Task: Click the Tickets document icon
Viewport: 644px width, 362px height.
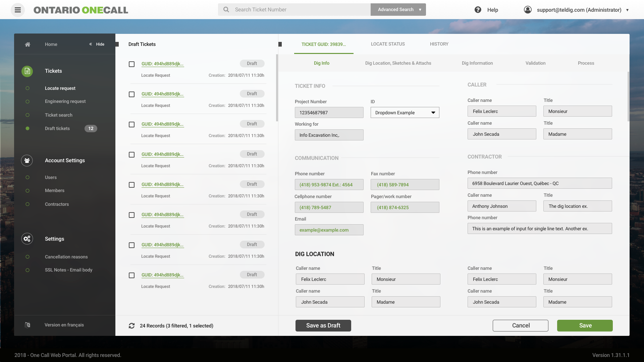Action: 27,71
